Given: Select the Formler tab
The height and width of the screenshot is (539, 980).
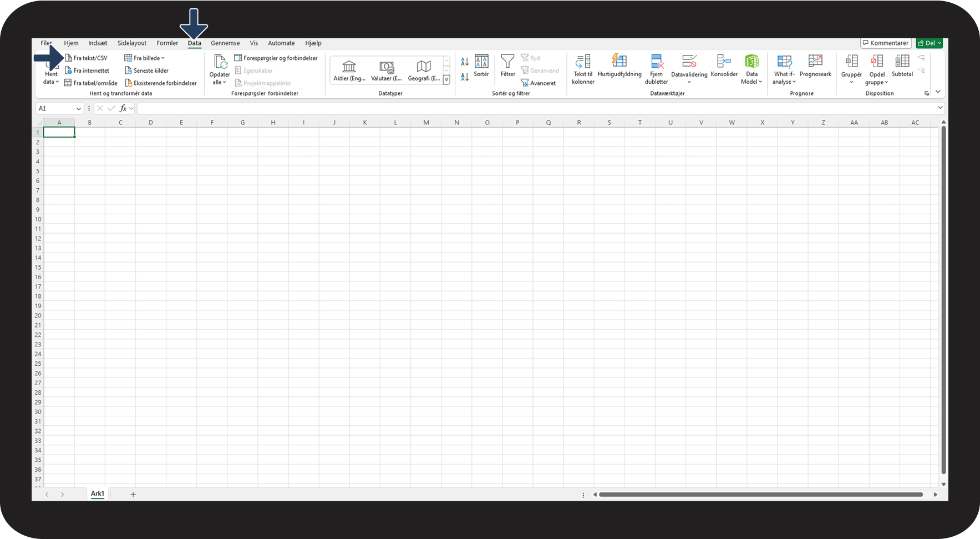Looking at the screenshot, I should pyautogui.click(x=167, y=43).
